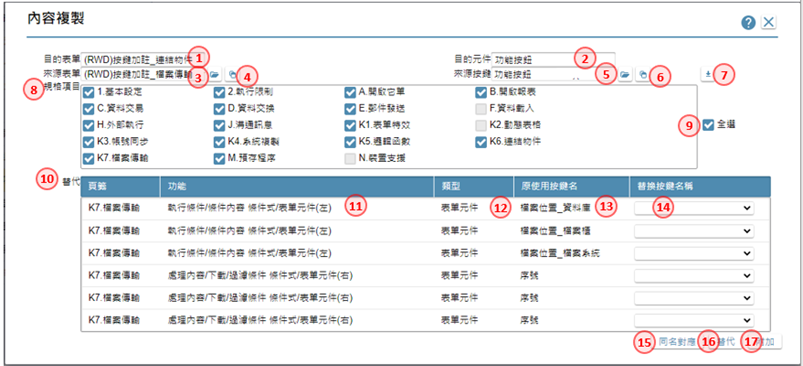Open replacement dropdown for 檔案位置_資料庫 row

click(694, 208)
